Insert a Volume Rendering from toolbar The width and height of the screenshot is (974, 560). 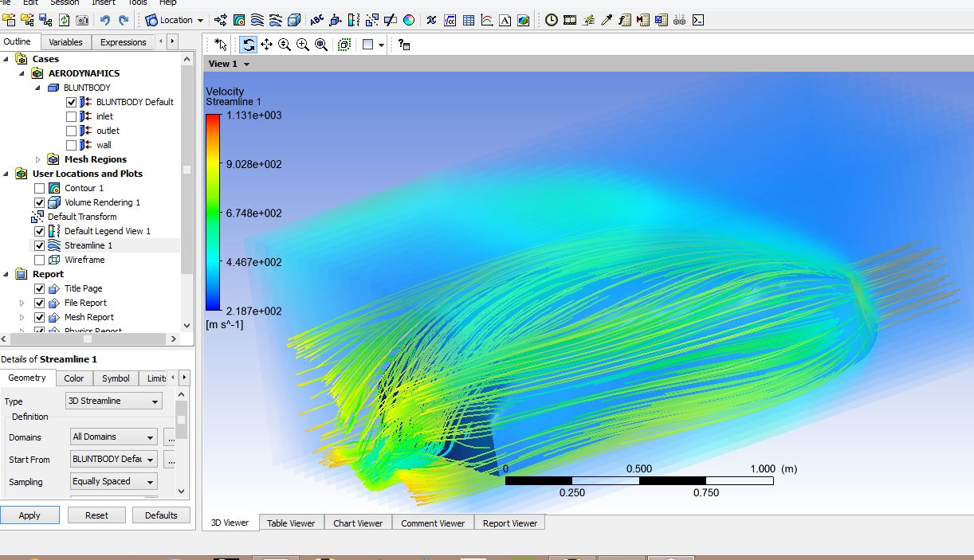tap(294, 20)
